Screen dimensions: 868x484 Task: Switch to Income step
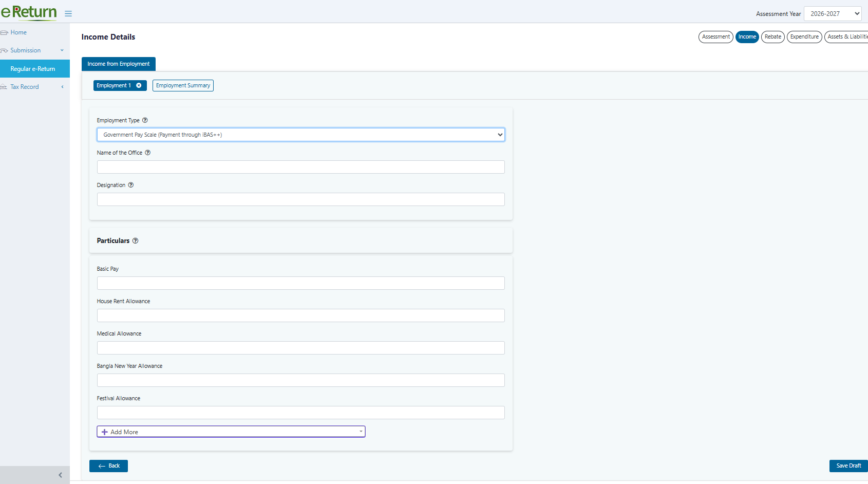point(747,37)
